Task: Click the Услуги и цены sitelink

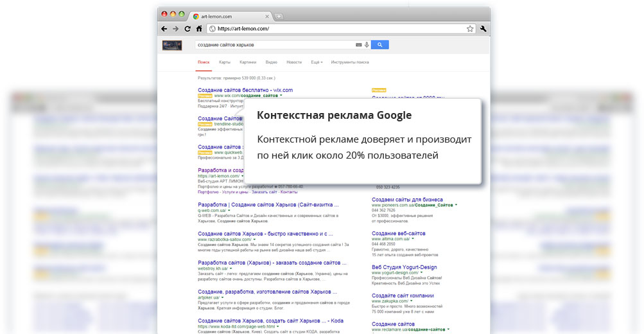Action: (x=235, y=192)
